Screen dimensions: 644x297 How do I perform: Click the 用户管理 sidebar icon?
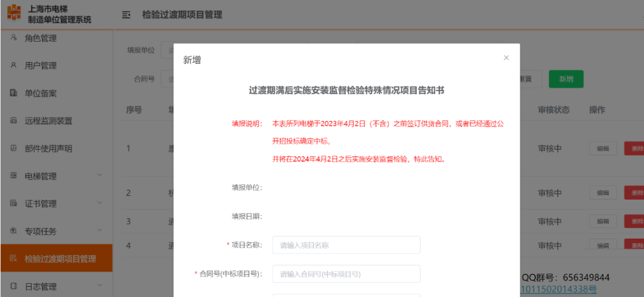[x=14, y=66]
